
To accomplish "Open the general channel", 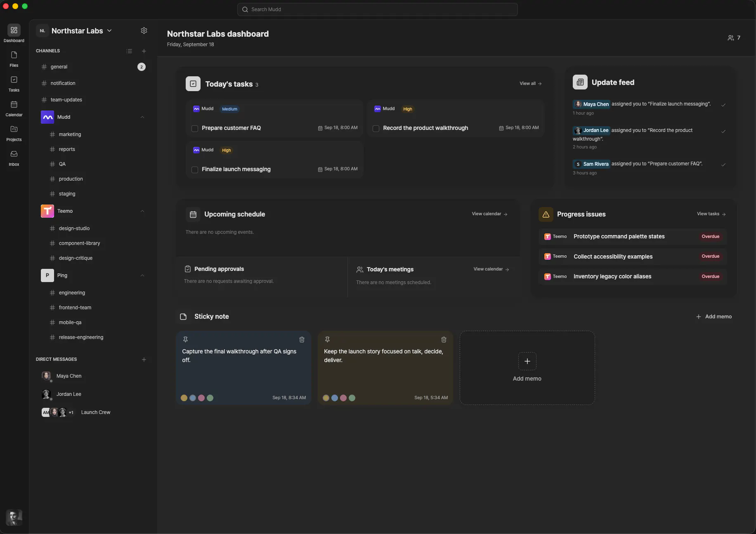I will [x=93, y=67].
